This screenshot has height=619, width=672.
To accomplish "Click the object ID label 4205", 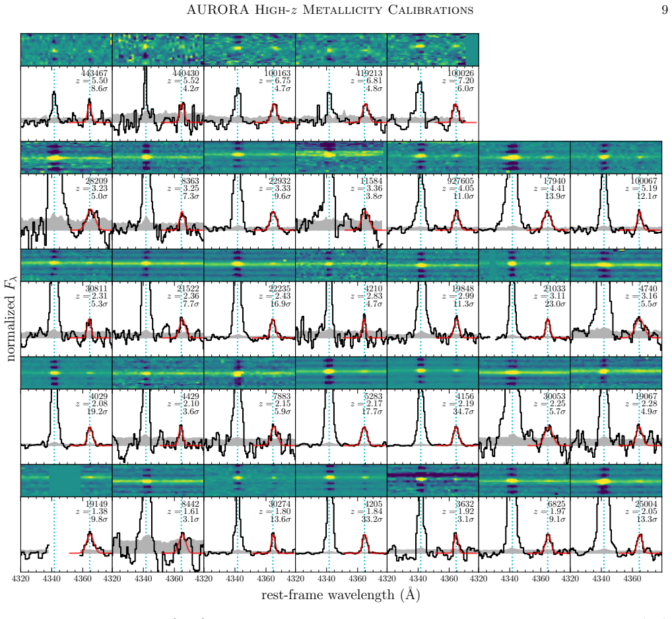I will point(374,504).
